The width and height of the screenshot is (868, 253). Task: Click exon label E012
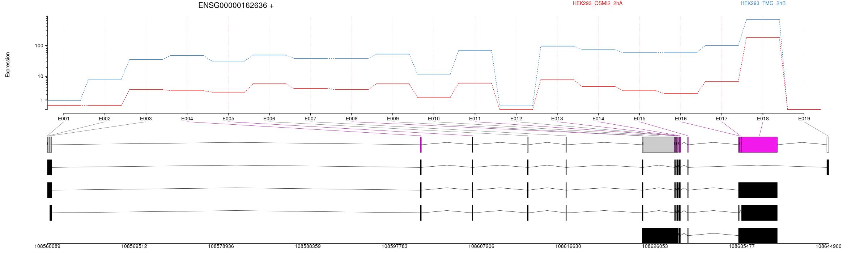coord(516,119)
